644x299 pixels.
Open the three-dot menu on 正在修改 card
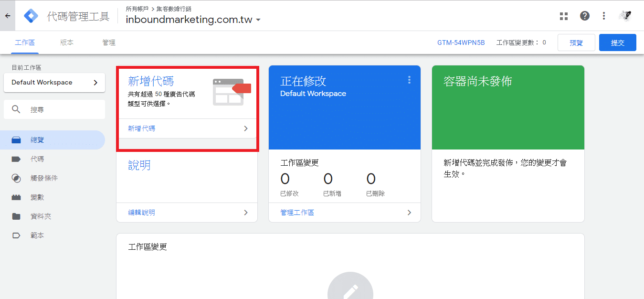coord(409,80)
